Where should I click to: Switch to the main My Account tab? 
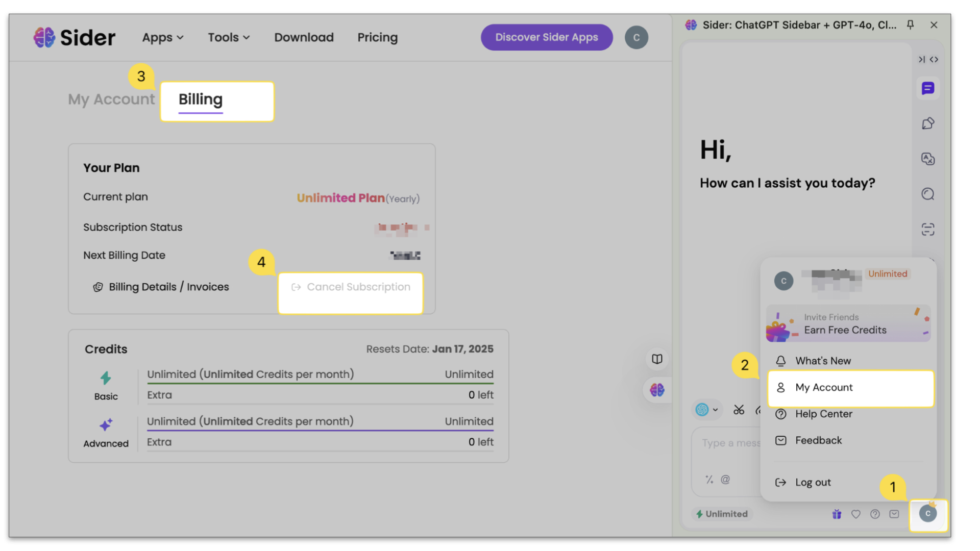pos(111,99)
